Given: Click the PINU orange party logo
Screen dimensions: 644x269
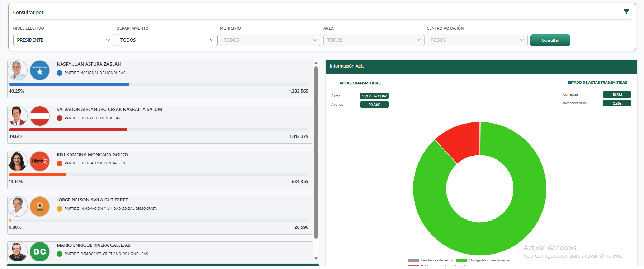Looking at the screenshot, I should tap(40, 207).
